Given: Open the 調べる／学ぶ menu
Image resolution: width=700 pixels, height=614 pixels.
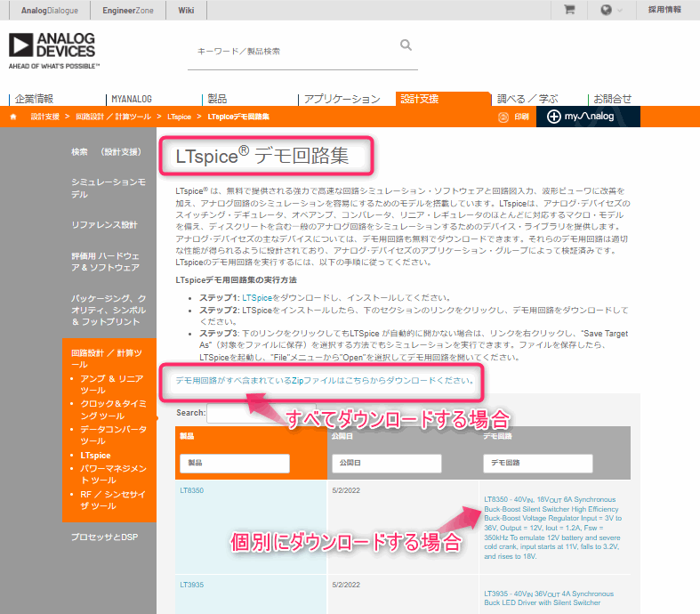Looking at the screenshot, I should click(x=527, y=99).
